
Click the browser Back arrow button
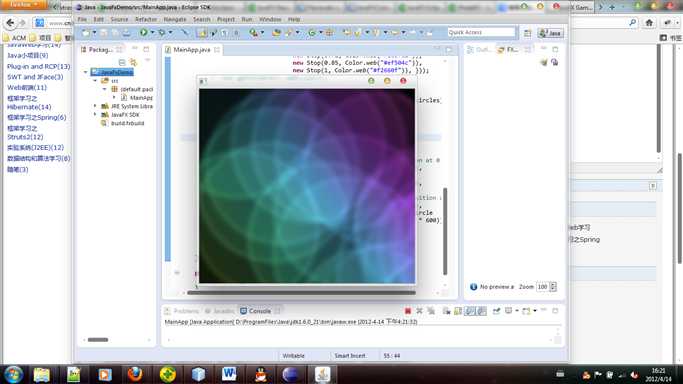pos(10,23)
